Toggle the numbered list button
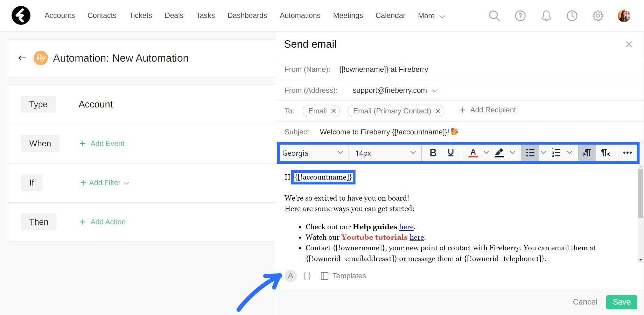Viewport: 644px width, 315px height. [556, 153]
